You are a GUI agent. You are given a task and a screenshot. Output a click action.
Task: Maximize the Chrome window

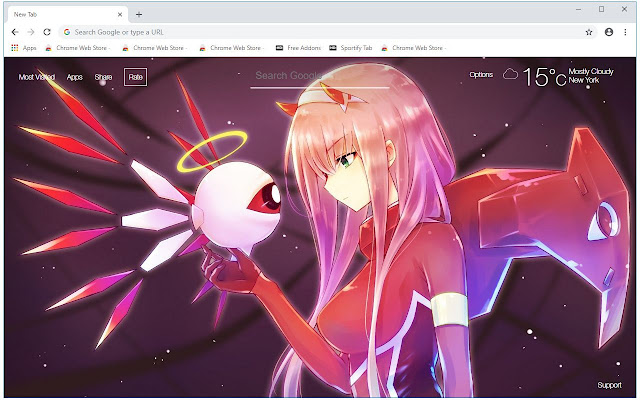tap(601, 9)
